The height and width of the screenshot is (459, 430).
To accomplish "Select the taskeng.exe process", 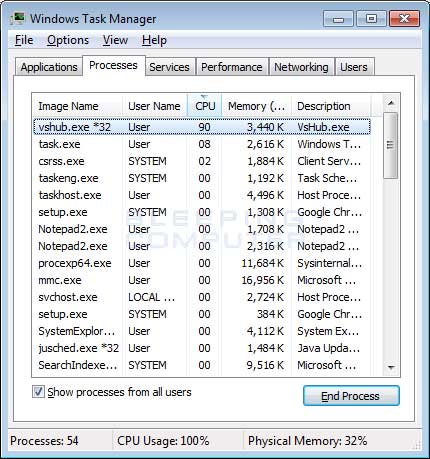I will pyautogui.click(x=202, y=178).
